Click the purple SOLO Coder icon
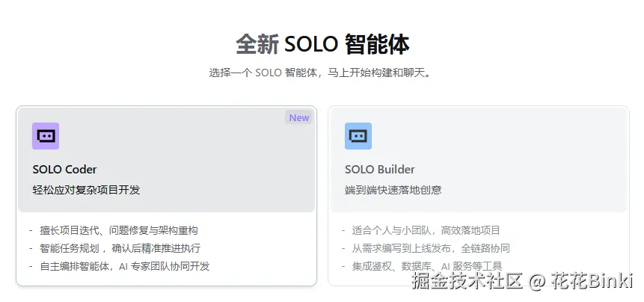The image size is (644, 302). point(46,136)
